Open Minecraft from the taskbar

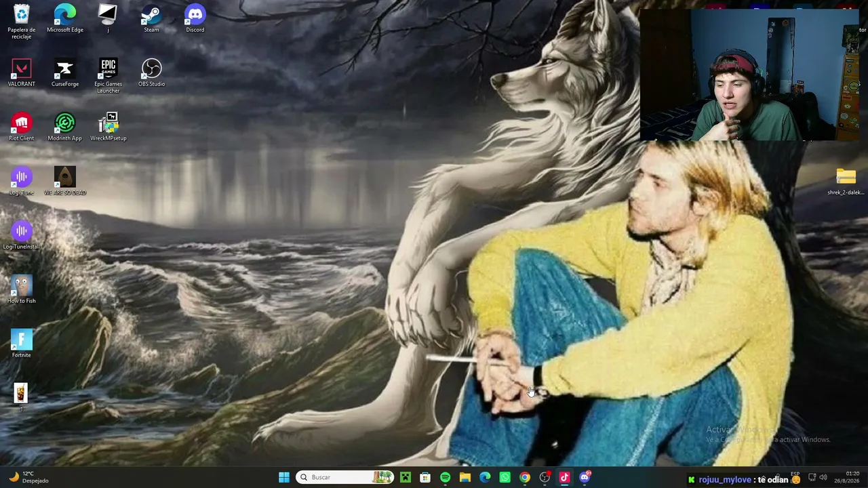click(406, 477)
